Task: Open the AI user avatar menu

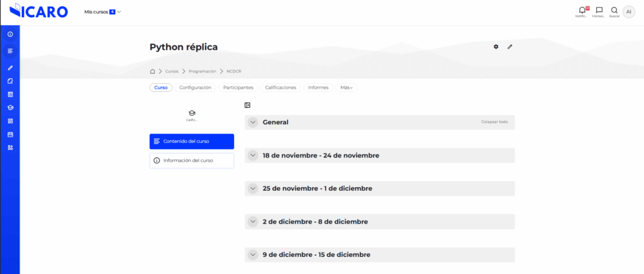Action: pyautogui.click(x=628, y=12)
